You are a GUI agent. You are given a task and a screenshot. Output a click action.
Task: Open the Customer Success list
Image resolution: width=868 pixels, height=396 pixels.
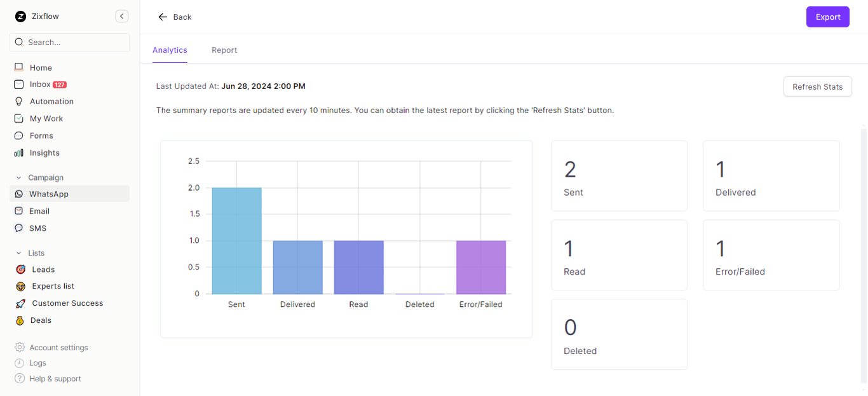pyautogui.click(x=67, y=303)
